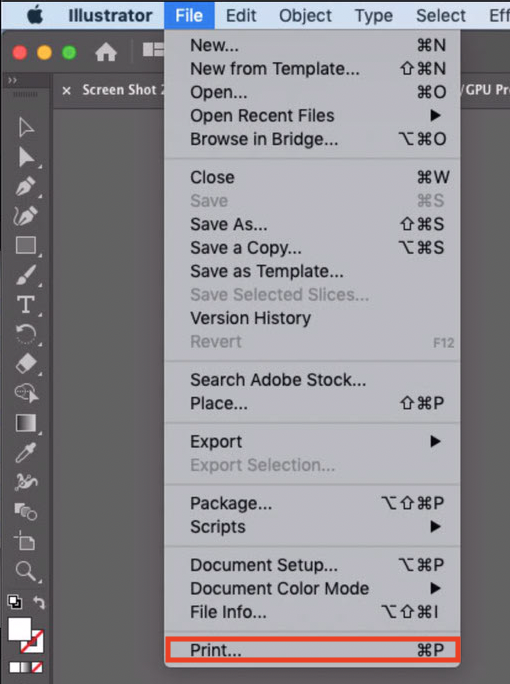Expand the Document Color Mode submenu

point(312,588)
